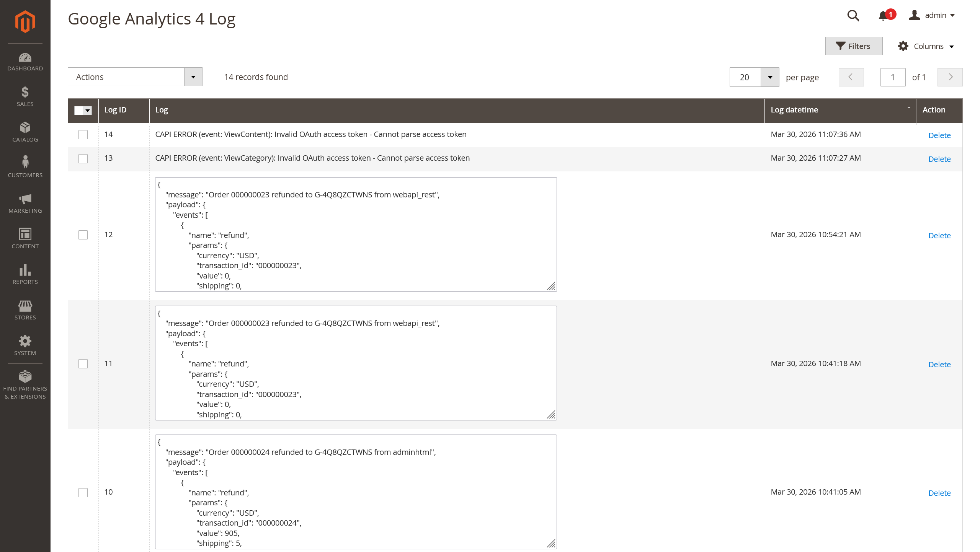Delete log entry 12
Image resolution: width=980 pixels, height=552 pixels.
click(939, 236)
